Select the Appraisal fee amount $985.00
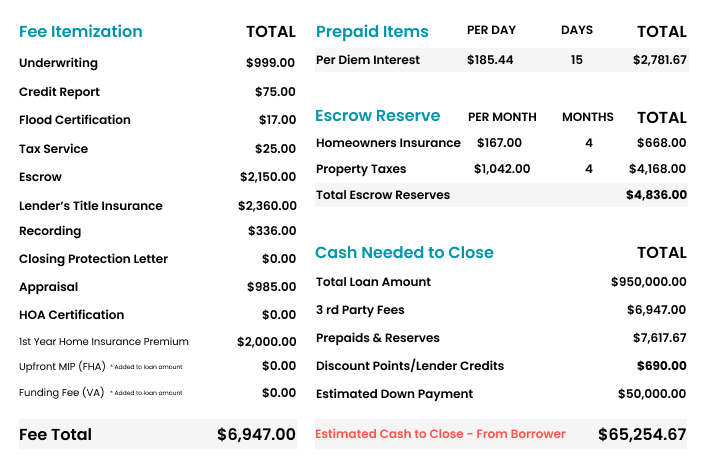This screenshot has height=464, width=706. pos(271,287)
